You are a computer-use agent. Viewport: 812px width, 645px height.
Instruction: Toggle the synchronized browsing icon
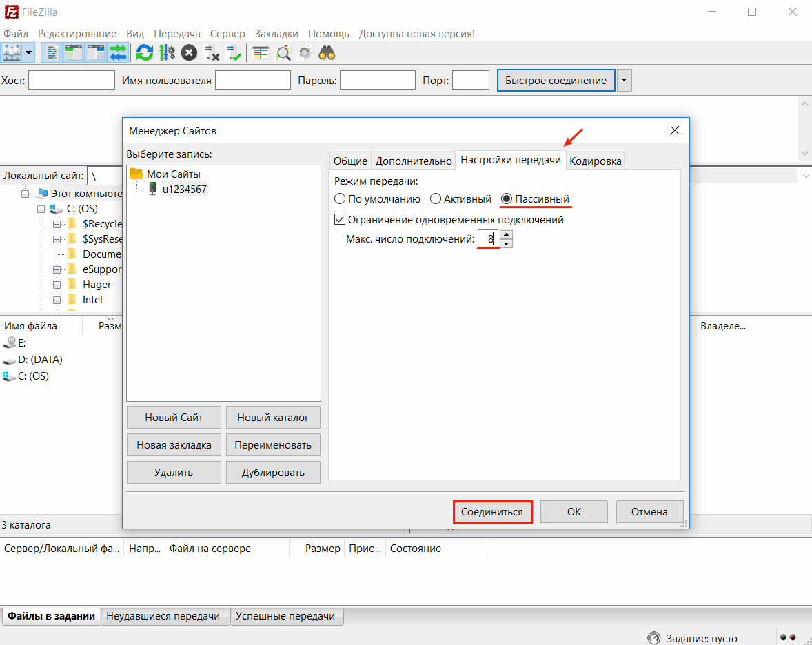[305, 53]
